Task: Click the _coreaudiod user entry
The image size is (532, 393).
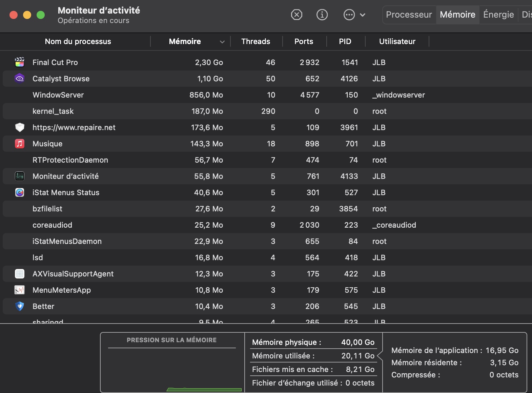Action: [394, 225]
